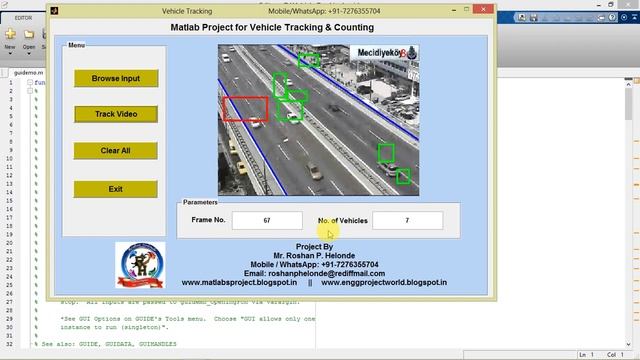Click the 'See also: GUIDE, GUIDATA, GUIHANDLES' comment line

click(x=109, y=344)
